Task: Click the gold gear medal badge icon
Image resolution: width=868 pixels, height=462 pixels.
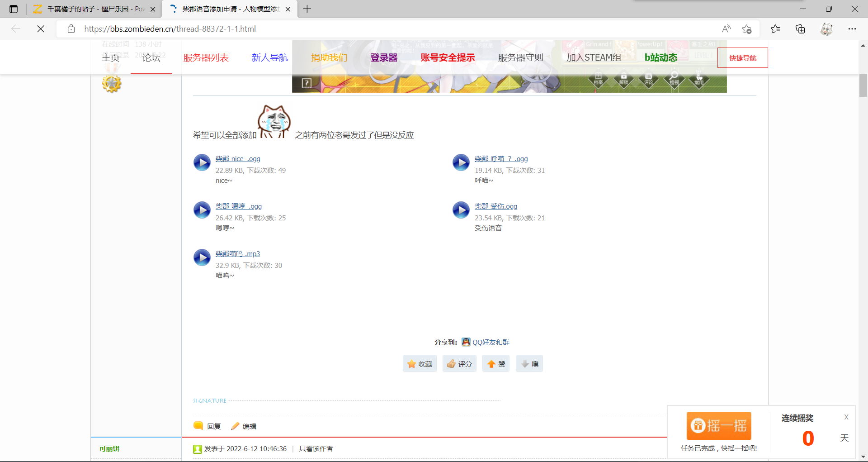Action: [112, 84]
